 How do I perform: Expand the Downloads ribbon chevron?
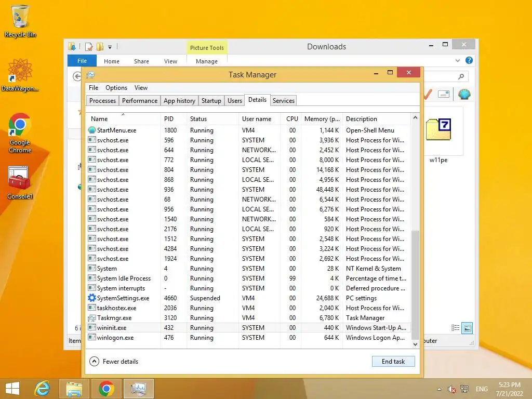click(x=457, y=61)
